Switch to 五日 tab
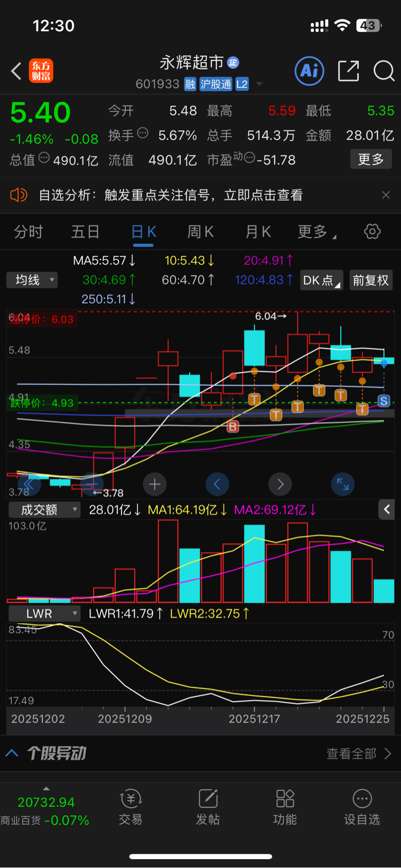The width and height of the screenshot is (401, 868). coord(85,232)
